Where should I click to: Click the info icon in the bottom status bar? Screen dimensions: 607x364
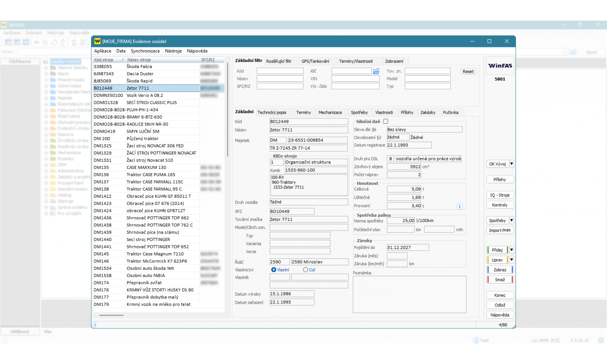click(95, 325)
